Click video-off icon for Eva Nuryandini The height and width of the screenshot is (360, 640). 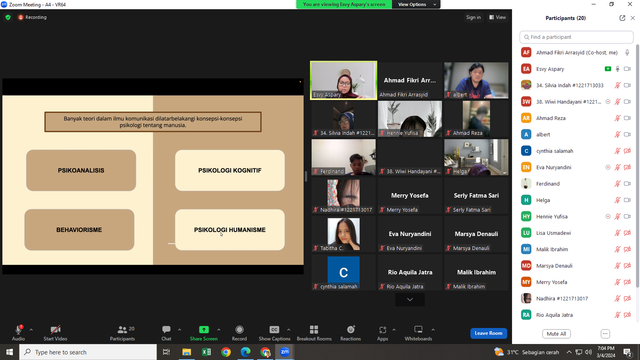627,167
